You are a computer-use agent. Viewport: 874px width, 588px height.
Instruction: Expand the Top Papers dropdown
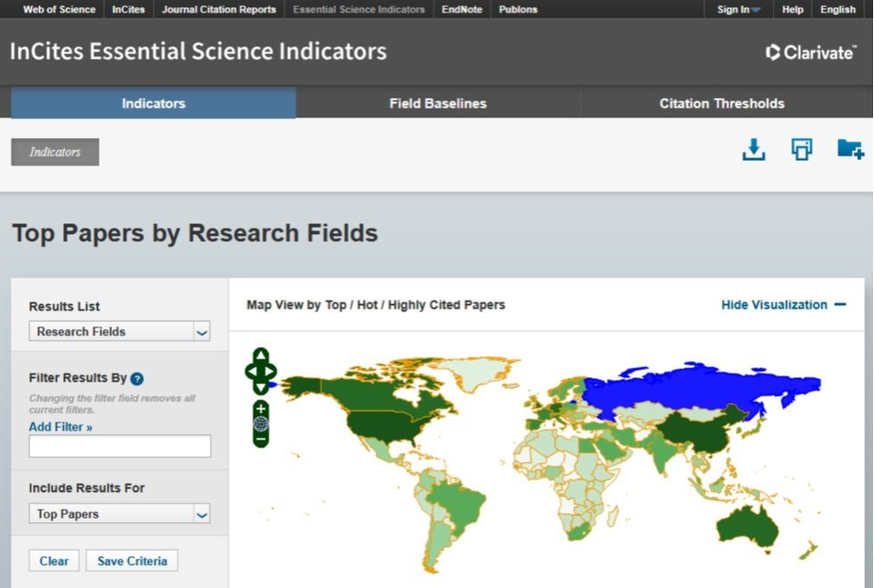(119, 514)
